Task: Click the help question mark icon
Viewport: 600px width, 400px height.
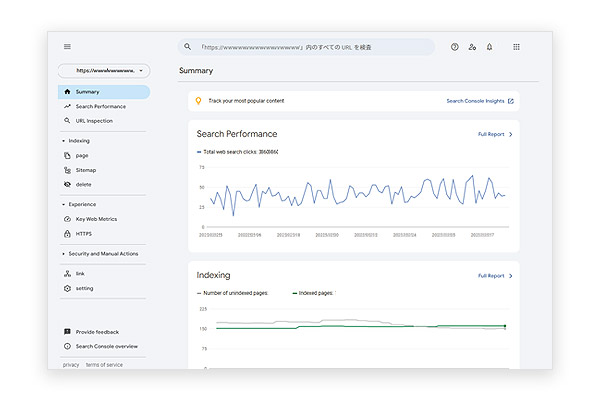Action: pyautogui.click(x=455, y=47)
